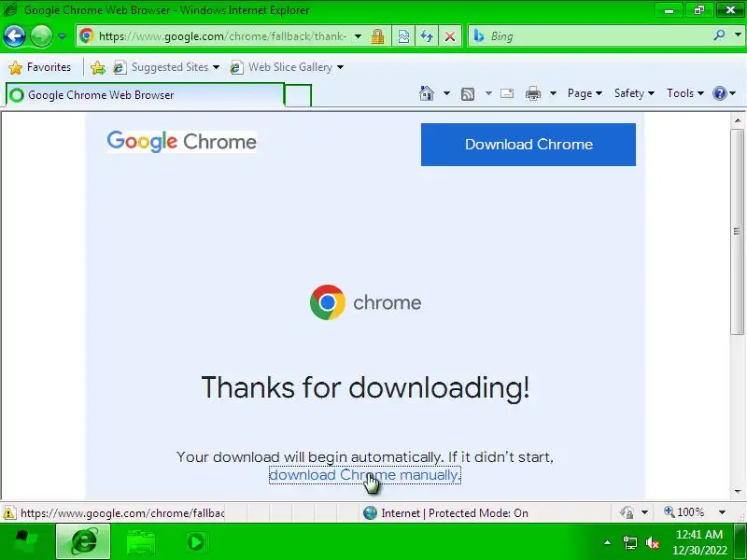Click the Google Chrome logo
The width and height of the screenshot is (747, 560).
181,142
